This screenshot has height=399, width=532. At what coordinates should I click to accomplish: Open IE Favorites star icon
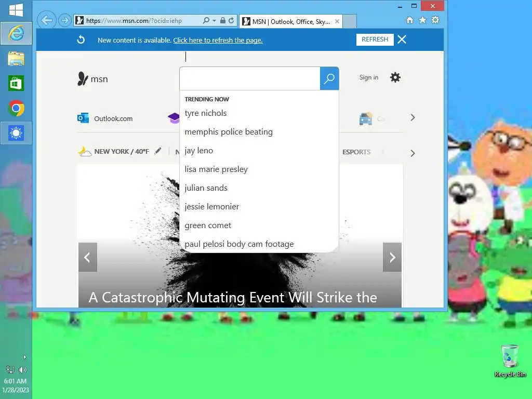[x=422, y=20]
